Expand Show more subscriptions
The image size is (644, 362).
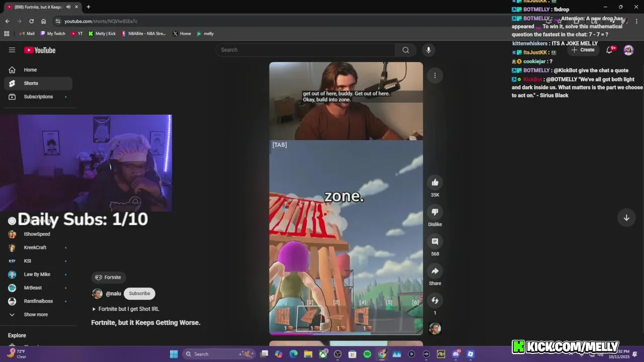coord(38,314)
